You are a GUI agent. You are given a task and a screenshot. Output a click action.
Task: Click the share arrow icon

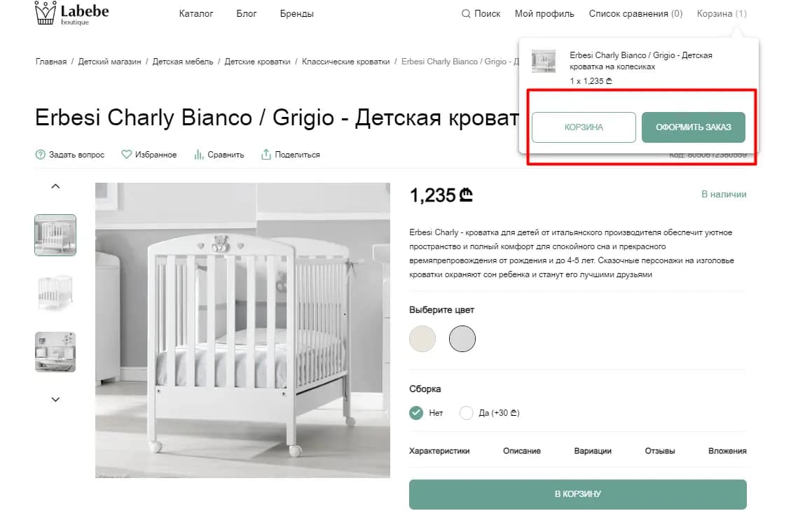266,155
